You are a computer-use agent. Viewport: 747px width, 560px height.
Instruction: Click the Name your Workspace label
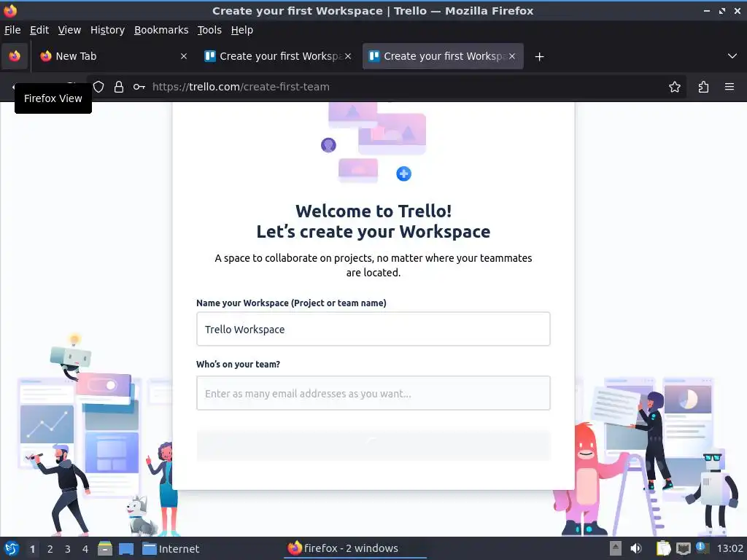(291, 303)
